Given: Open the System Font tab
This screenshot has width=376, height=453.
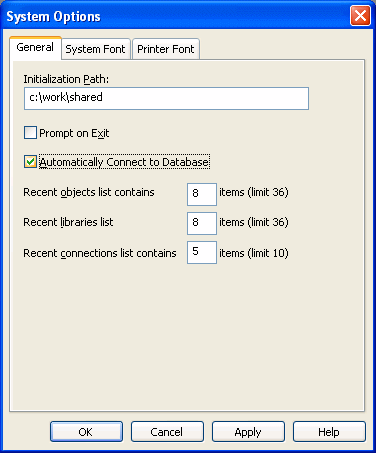Looking at the screenshot, I should (x=96, y=49).
